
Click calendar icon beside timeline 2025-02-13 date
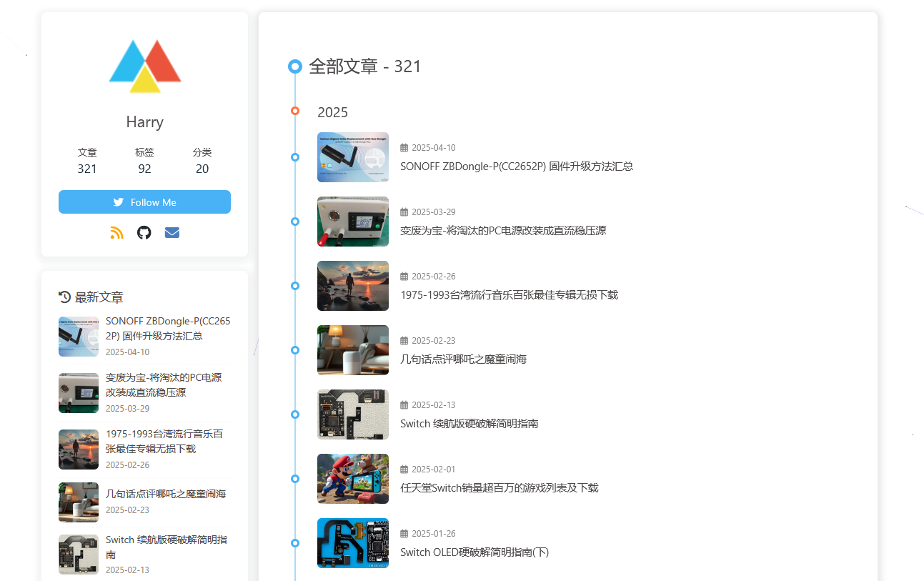click(404, 405)
